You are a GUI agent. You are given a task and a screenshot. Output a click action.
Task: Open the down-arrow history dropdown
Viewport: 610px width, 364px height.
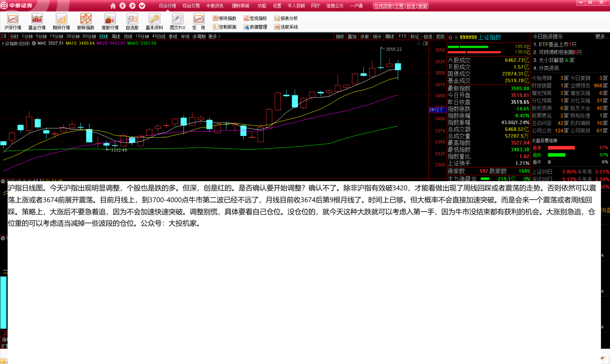click(142, 6)
